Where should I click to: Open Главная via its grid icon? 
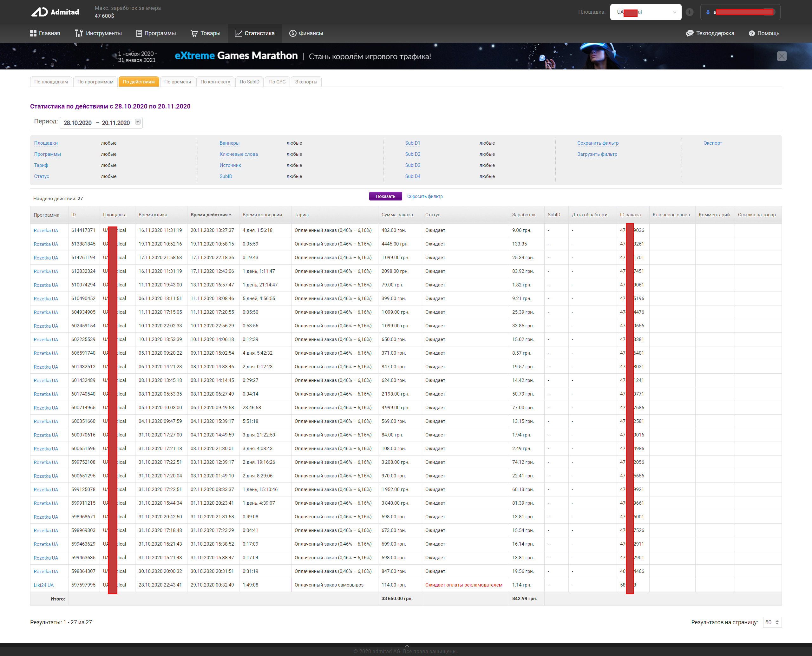pos(33,33)
